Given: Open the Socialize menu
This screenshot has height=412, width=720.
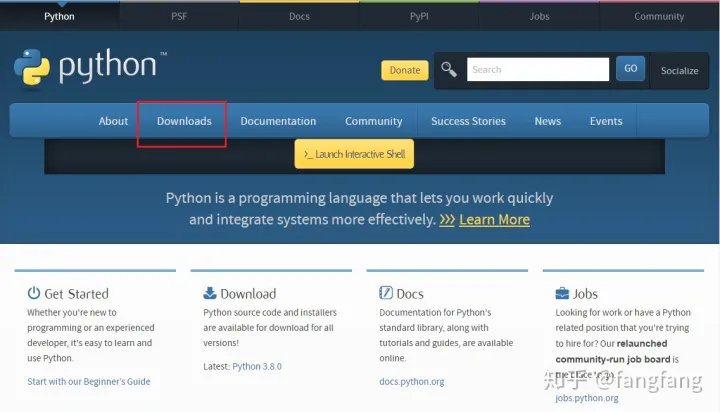Looking at the screenshot, I should tap(680, 71).
